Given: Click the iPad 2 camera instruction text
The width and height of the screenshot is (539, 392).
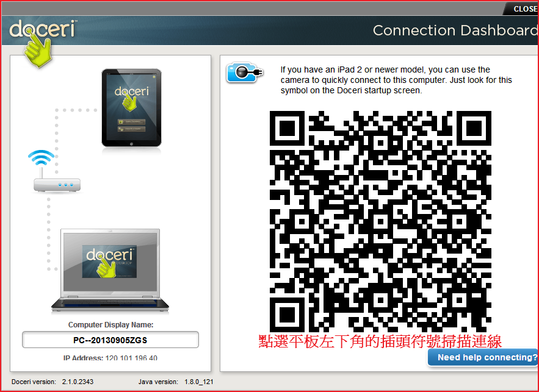Looking at the screenshot, I should click(x=396, y=80).
